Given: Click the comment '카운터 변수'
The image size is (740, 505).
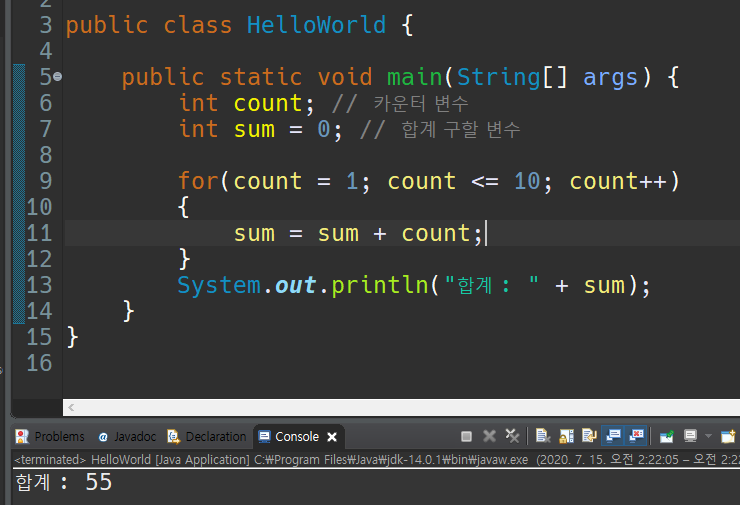Looking at the screenshot, I should tap(421, 103).
